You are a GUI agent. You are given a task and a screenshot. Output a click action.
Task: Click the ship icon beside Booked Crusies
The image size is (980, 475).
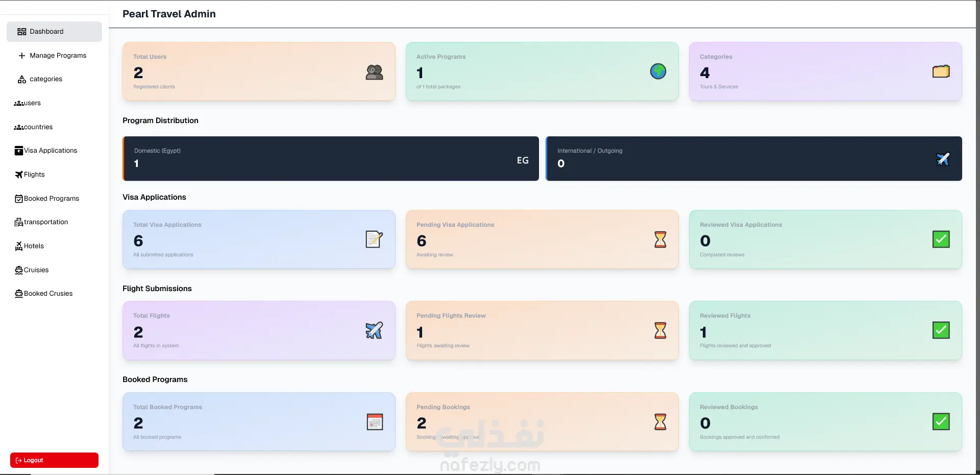coord(19,294)
